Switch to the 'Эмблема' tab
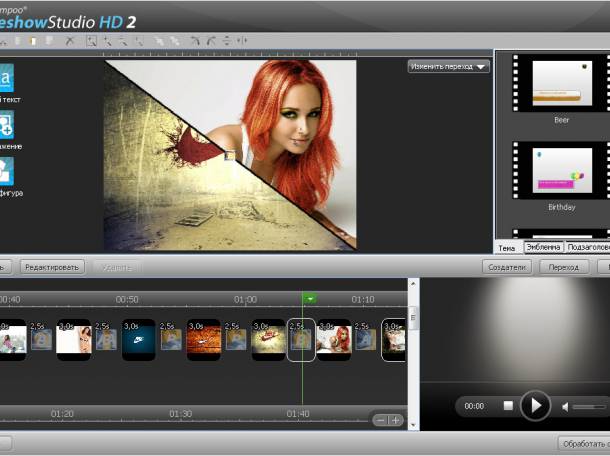The height and width of the screenshot is (456, 610). tap(544, 247)
